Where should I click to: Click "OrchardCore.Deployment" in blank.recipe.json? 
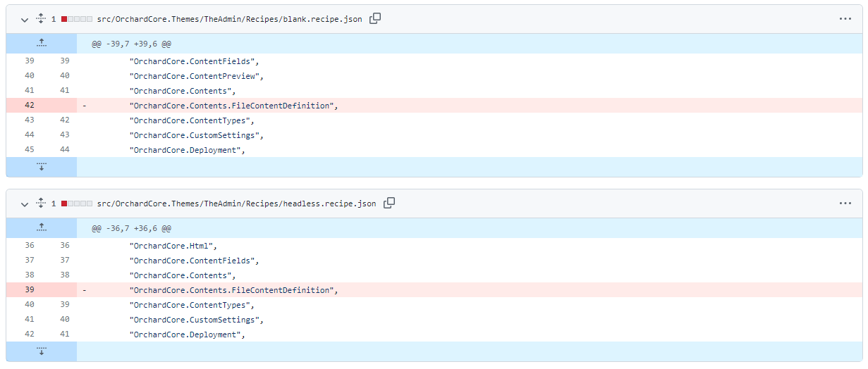click(186, 150)
